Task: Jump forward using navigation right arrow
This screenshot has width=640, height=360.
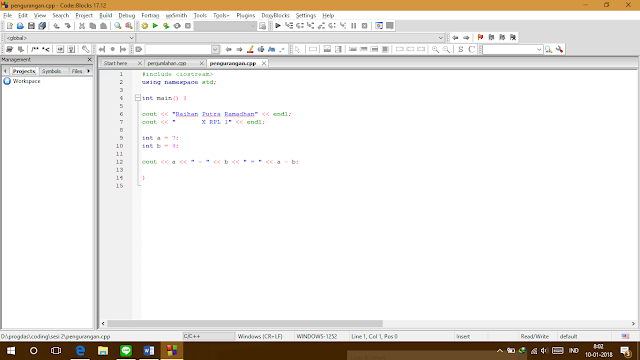Action: 466,38
